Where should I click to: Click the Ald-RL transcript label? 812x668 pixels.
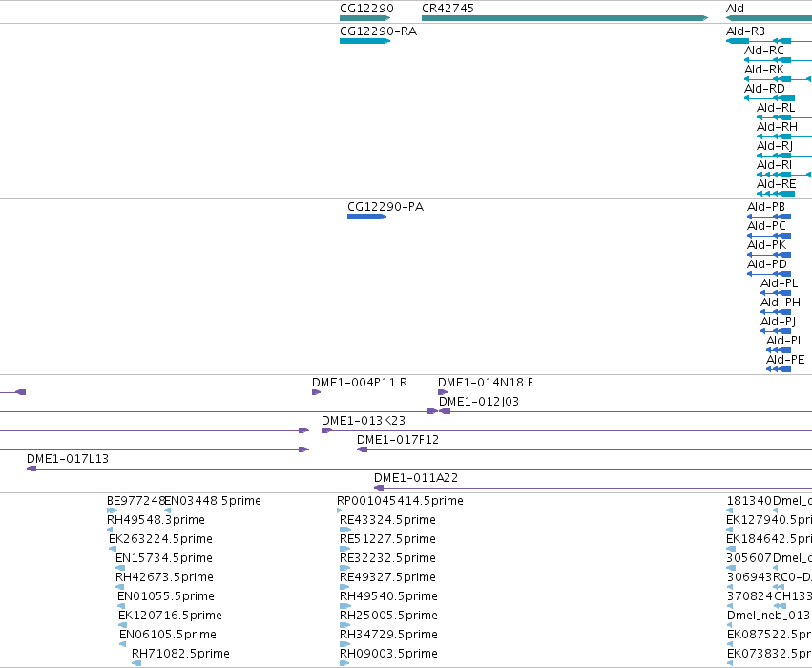[775, 108]
